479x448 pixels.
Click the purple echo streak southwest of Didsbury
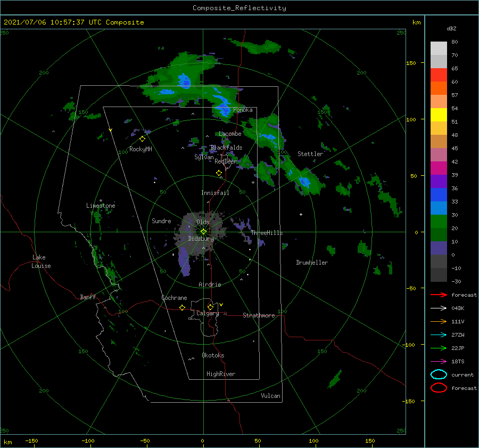[x=185, y=261]
